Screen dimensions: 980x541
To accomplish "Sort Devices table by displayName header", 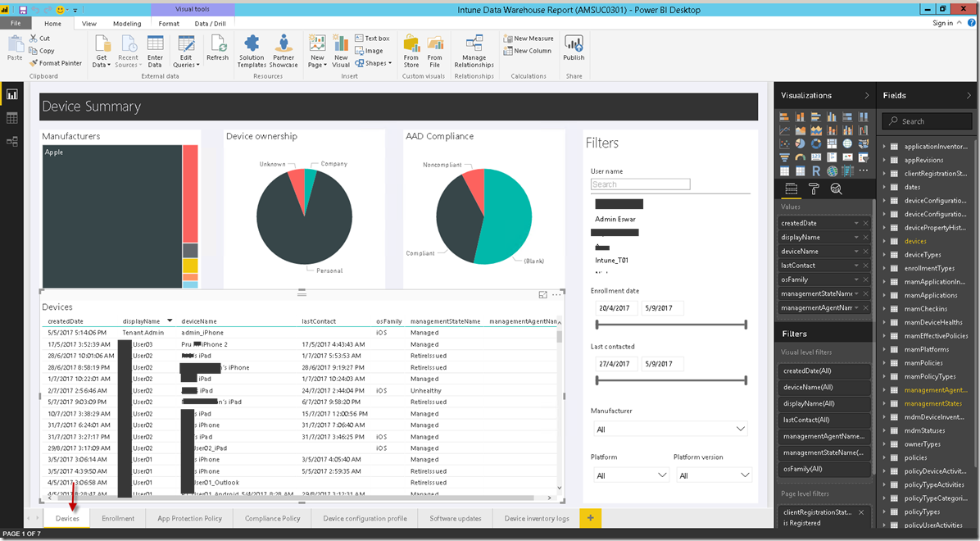I will pyautogui.click(x=141, y=321).
